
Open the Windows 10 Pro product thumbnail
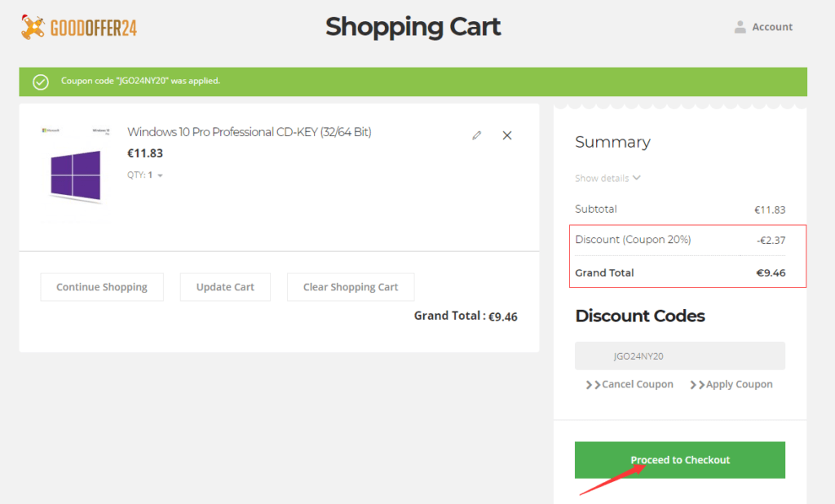tap(75, 175)
